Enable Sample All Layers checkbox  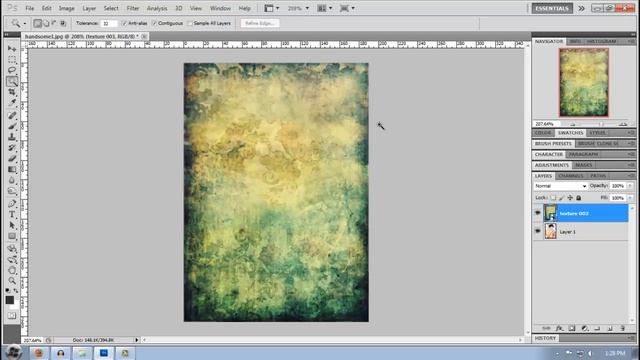190,23
